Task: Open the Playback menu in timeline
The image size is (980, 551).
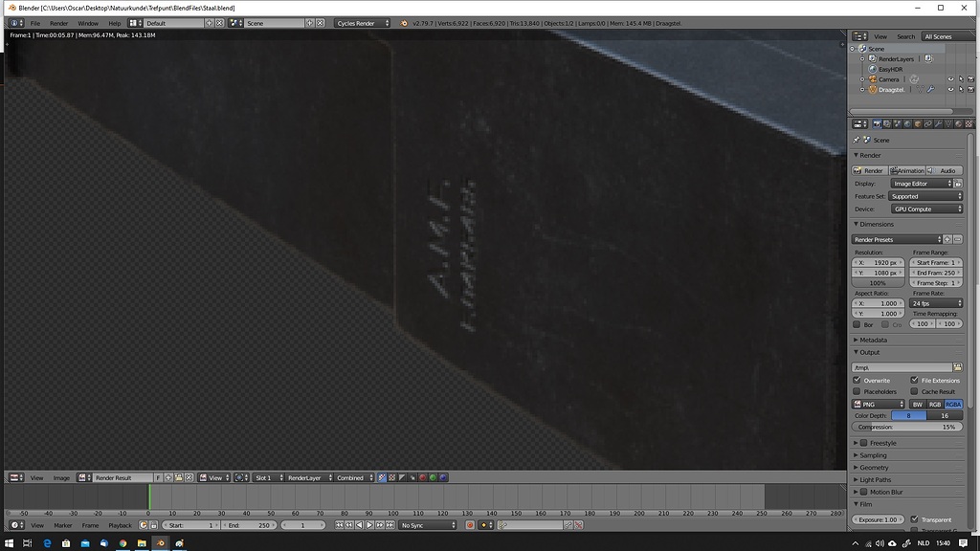Action: click(120, 525)
